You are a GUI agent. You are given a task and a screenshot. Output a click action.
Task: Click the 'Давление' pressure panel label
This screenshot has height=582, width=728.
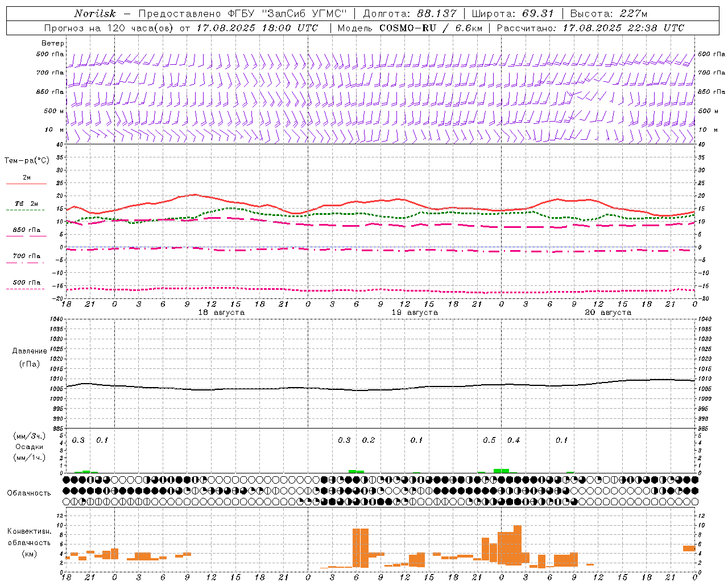click(30, 351)
